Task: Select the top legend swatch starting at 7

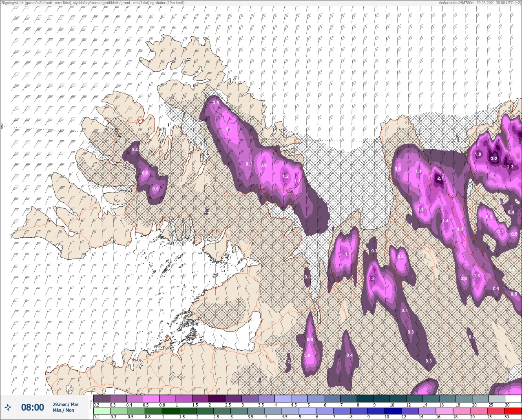Action: tap(349, 398)
